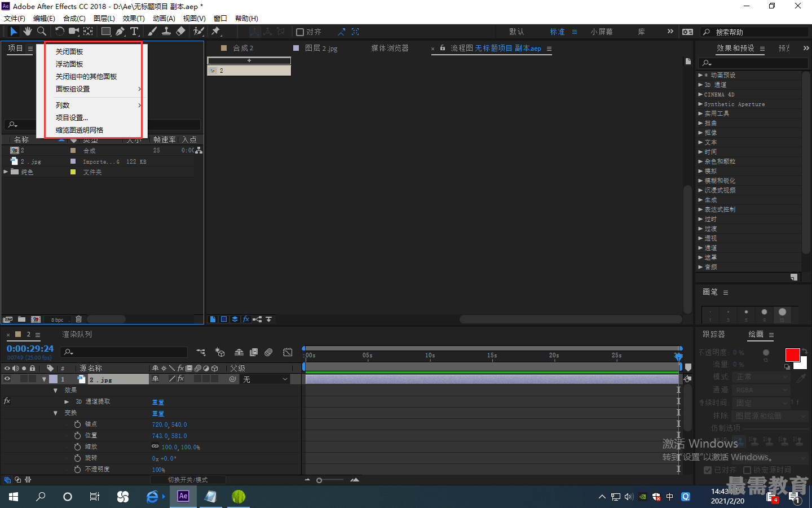Hide layer 2.jpg with eye toggle
Screen dimensions: 812x508
pyautogui.click(x=7, y=379)
